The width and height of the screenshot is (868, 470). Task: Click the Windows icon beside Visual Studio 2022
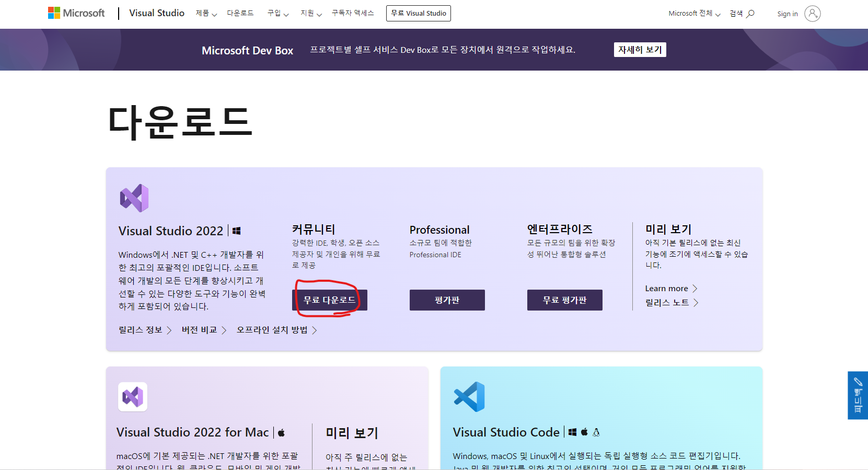pos(237,231)
